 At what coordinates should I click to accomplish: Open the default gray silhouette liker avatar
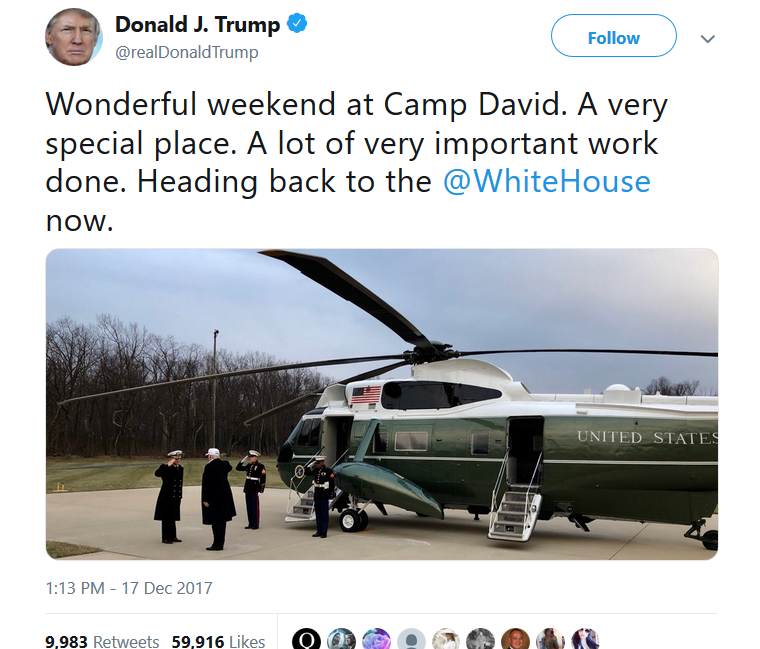pyautogui.click(x=411, y=639)
